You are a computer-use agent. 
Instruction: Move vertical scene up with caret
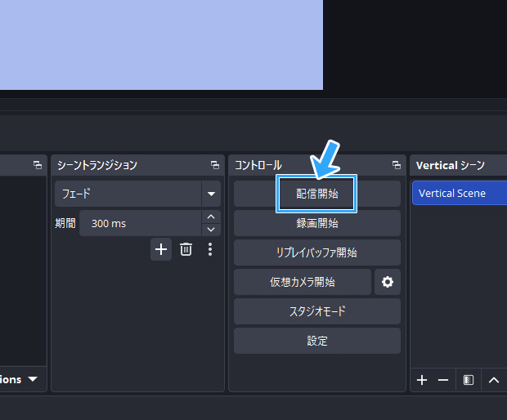pos(494,380)
